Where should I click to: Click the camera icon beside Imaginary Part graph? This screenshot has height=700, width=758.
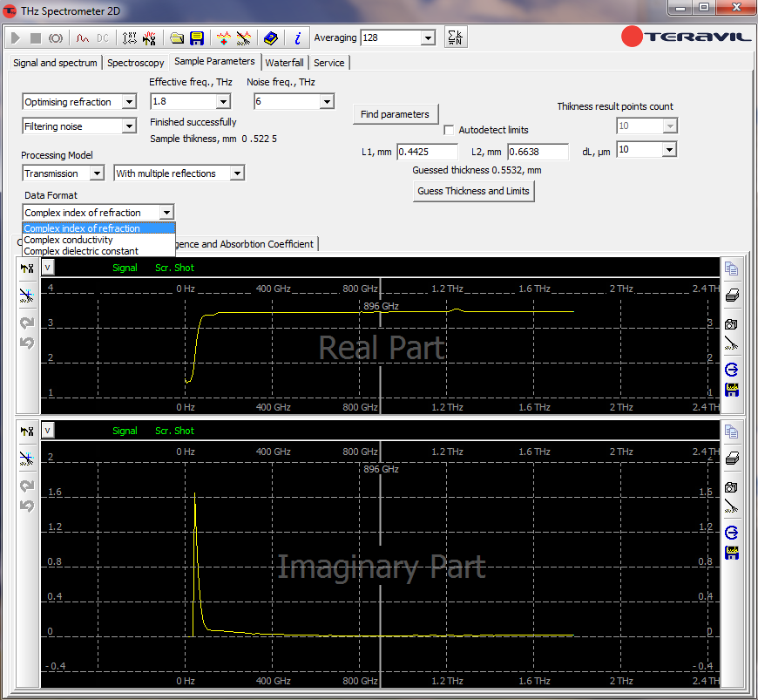732,486
